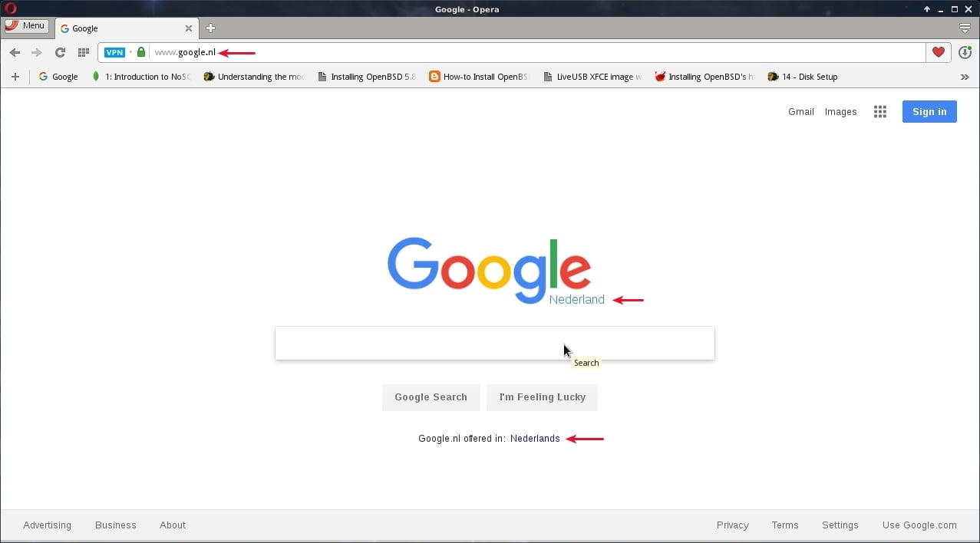Open Settings footer link
Image resolution: width=980 pixels, height=543 pixels.
click(x=840, y=525)
